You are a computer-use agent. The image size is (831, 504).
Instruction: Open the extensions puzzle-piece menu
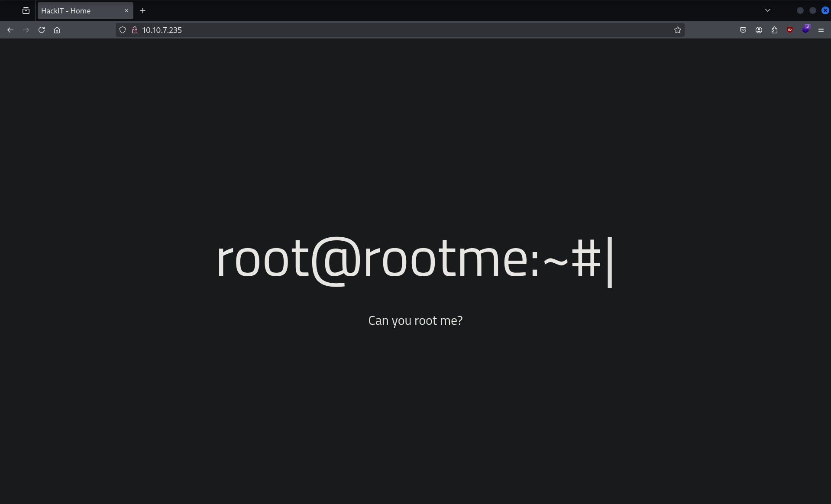click(x=774, y=30)
